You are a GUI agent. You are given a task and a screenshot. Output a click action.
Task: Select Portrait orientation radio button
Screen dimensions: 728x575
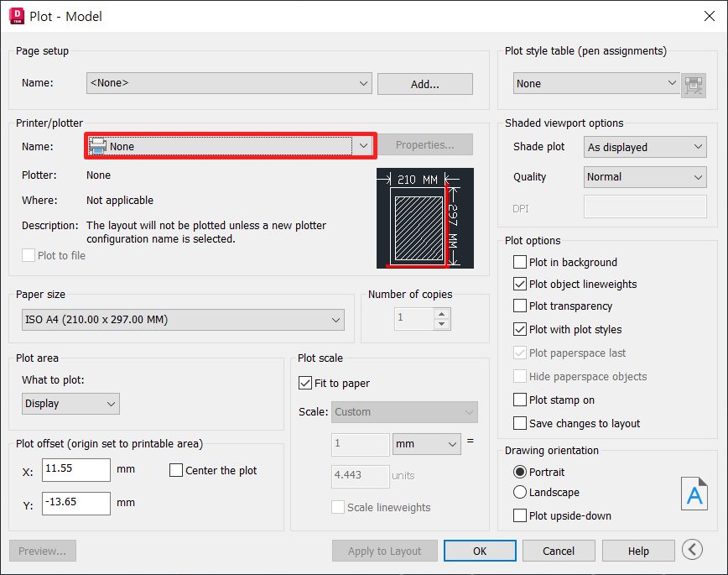click(x=519, y=472)
